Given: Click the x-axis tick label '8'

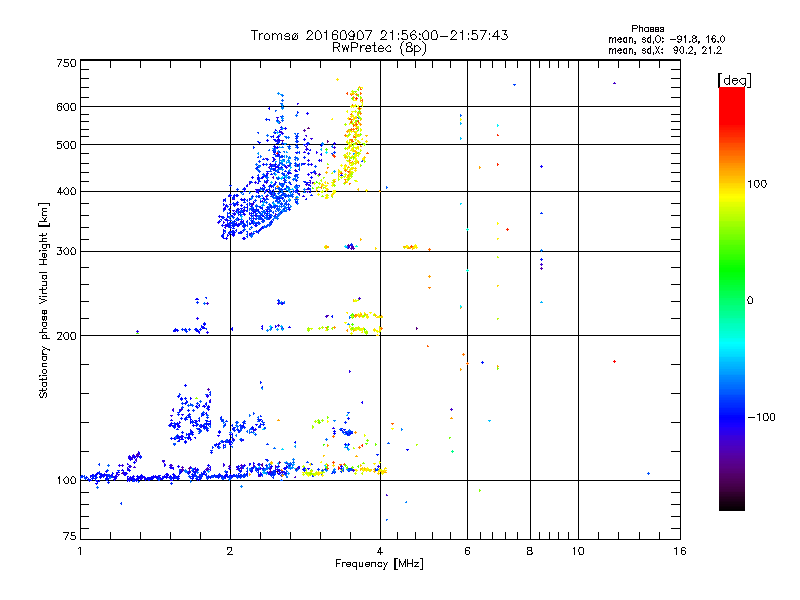Looking at the screenshot, I should (x=530, y=551).
